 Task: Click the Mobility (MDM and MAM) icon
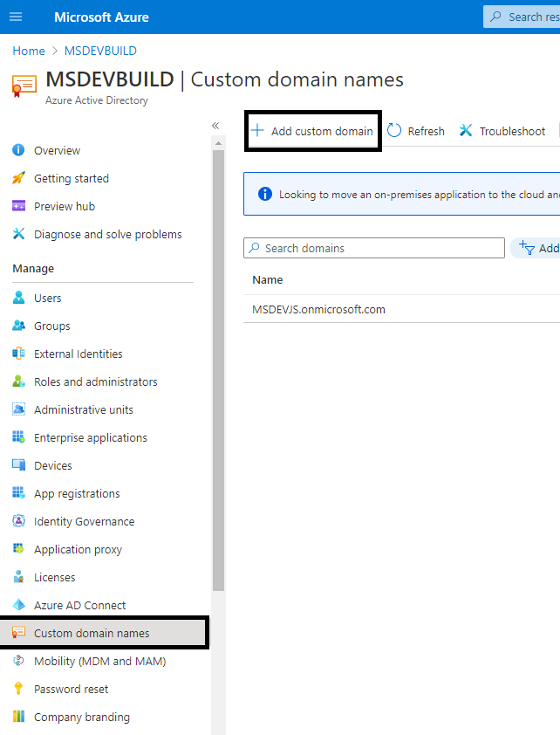pyautogui.click(x=18, y=661)
